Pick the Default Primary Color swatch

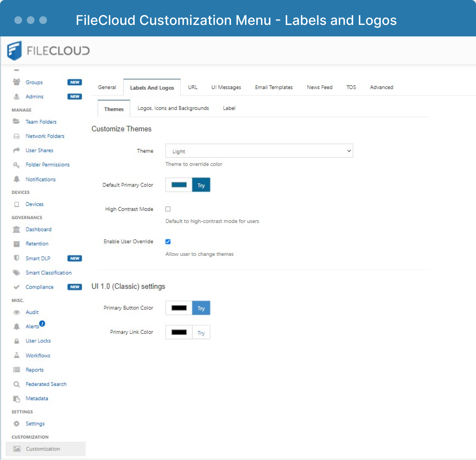tap(179, 185)
